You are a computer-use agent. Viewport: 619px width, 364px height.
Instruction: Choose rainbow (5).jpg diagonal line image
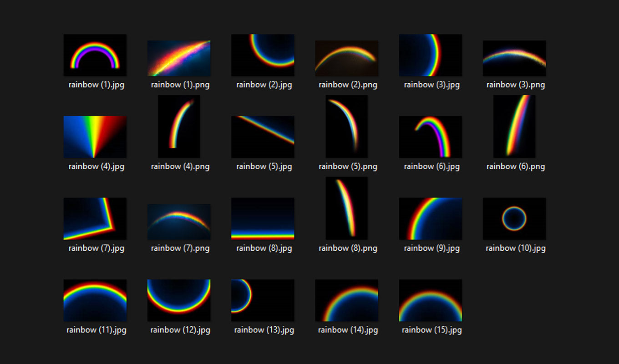pos(263,136)
